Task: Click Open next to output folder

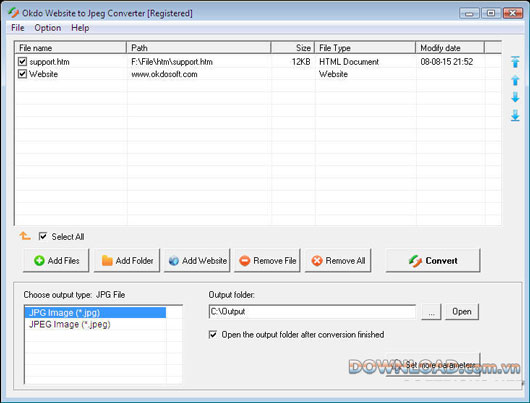Action: [462, 312]
